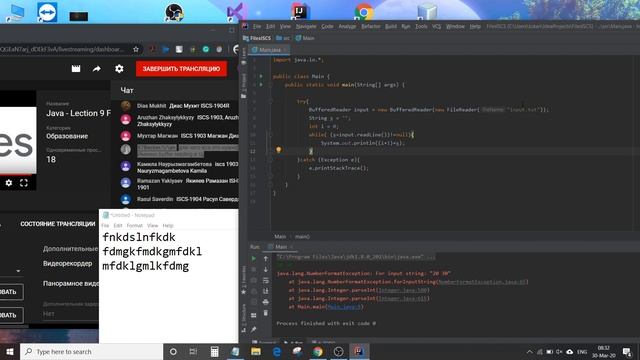Click YouTube stream settings gear icon
The width and height of the screenshot is (640, 360).
coord(119,69)
